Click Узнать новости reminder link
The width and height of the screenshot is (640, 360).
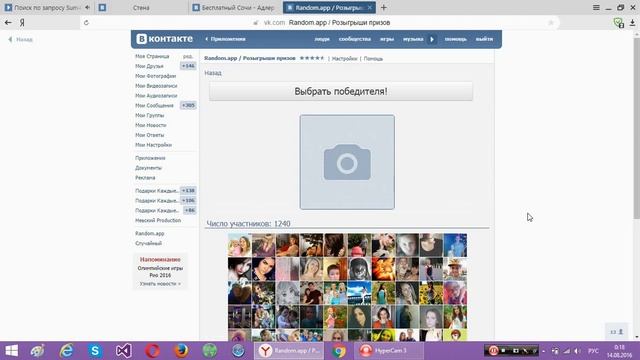click(x=160, y=284)
